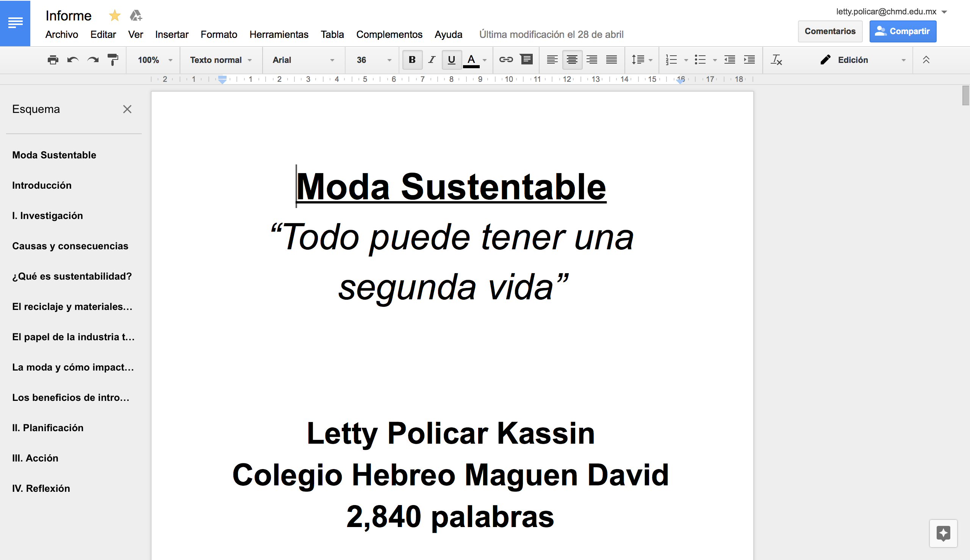The image size is (970, 560).
Task: Go to ¿Qué es sustentabilidad? heading
Action: [72, 277]
